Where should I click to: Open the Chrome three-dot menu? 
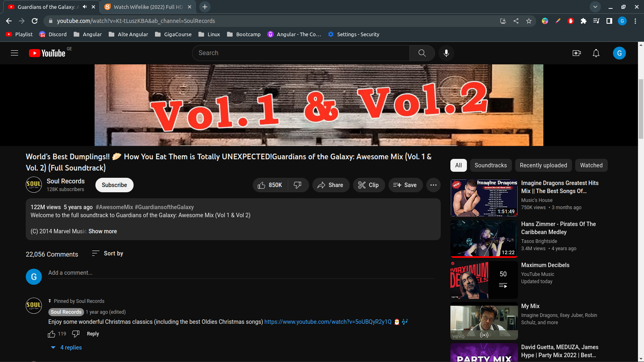click(x=636, y=21)
